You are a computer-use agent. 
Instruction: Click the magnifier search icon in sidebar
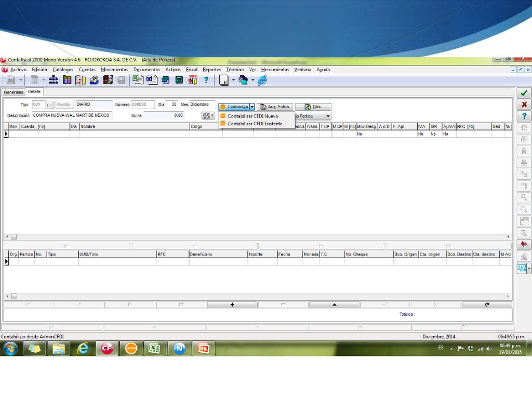[x=524, y=209]
